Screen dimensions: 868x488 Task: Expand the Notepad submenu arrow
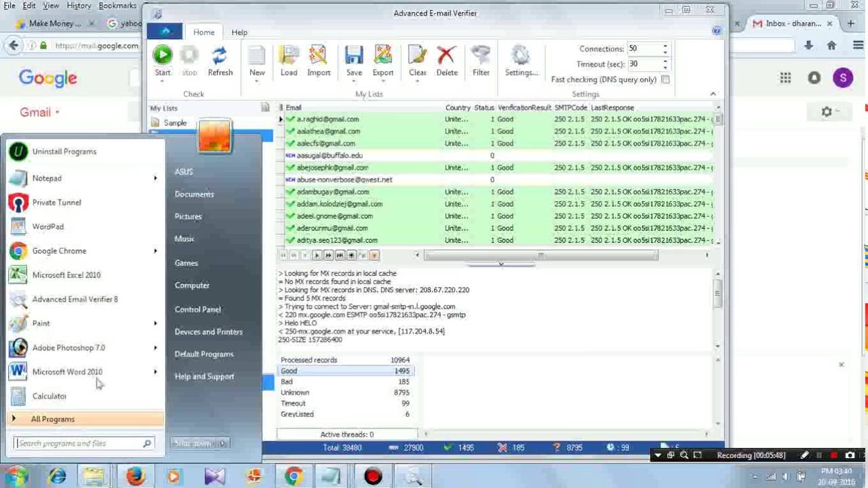point(155,178)
